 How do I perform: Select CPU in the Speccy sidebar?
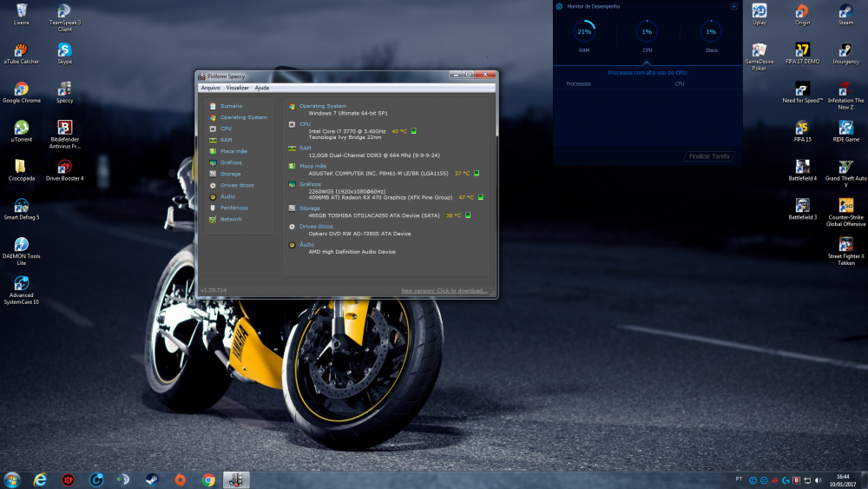pos(226,129)
